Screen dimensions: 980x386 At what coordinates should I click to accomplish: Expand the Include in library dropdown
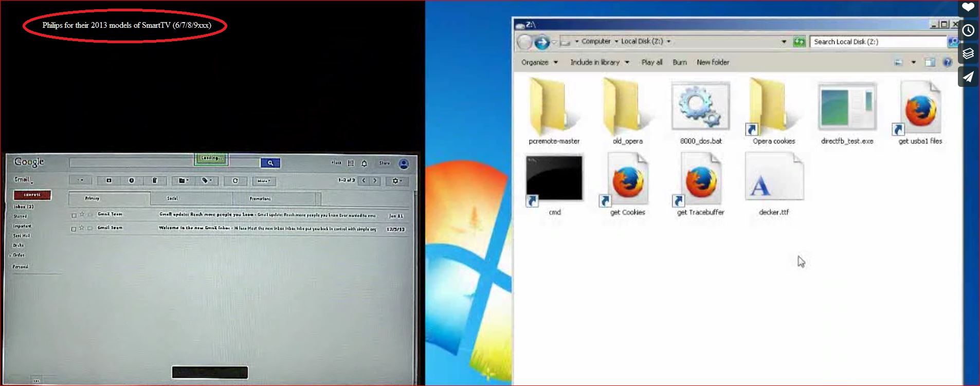coord(599,62)
